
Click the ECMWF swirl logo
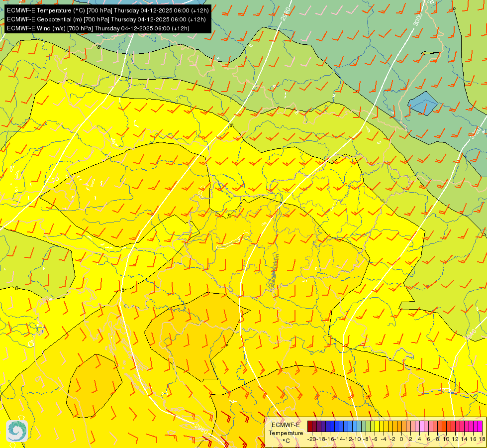coord(17,431)
